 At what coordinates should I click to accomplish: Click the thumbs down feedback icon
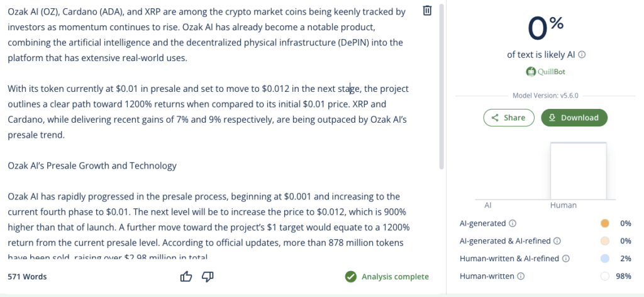coord(208,276)
